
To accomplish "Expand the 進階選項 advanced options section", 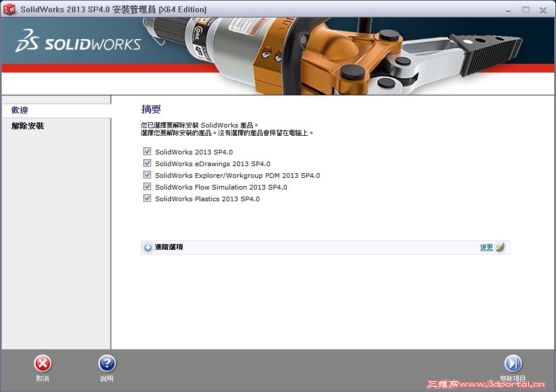I will [x=148, y=247].
